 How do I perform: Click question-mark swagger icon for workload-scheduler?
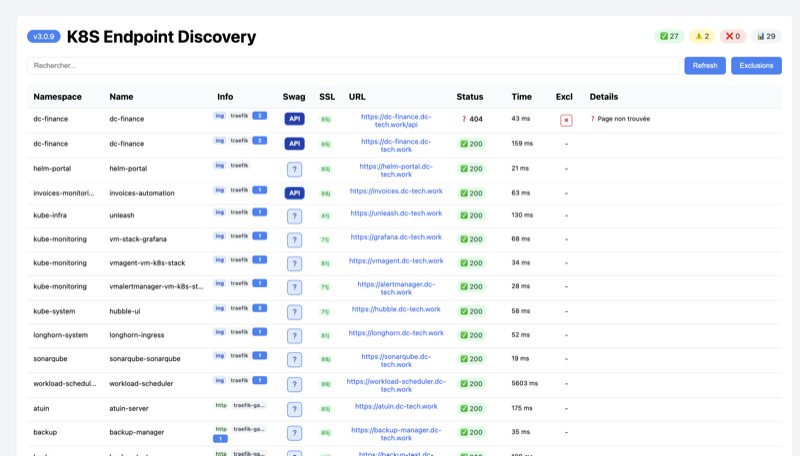(294, 385)
